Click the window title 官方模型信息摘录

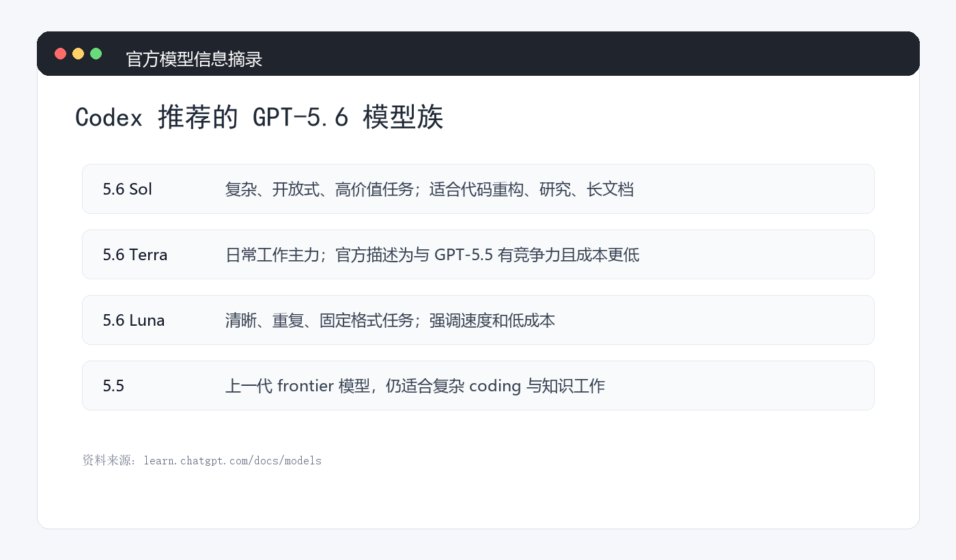click(194, 59)
